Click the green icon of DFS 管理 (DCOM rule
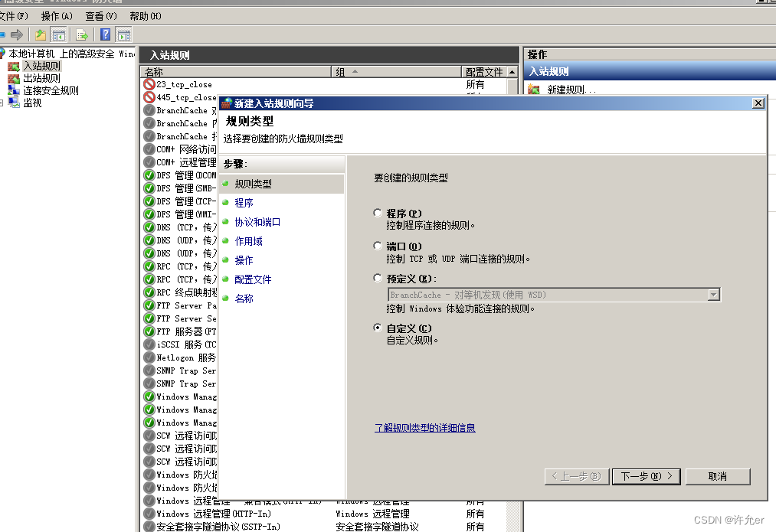The height and width of the screenshot is (532, 776). click(x=149, y=175)
